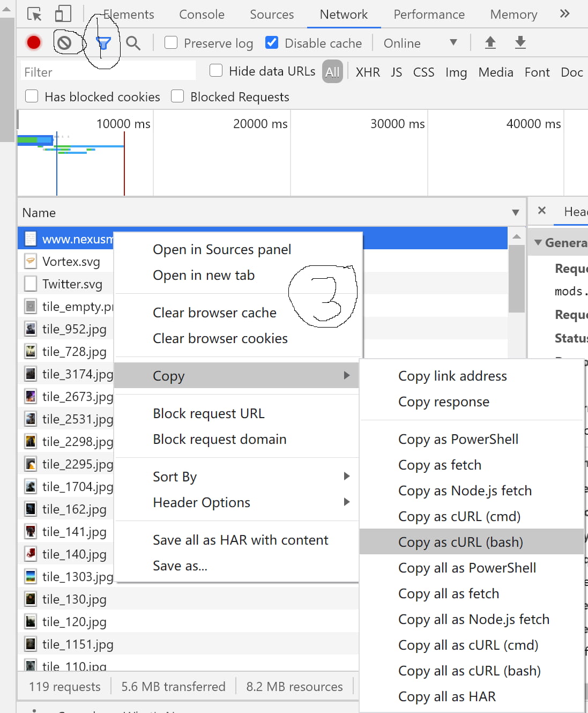Click the tile_120.jpg thumbnail icon
588x713 pixels.
click(31, 622)
